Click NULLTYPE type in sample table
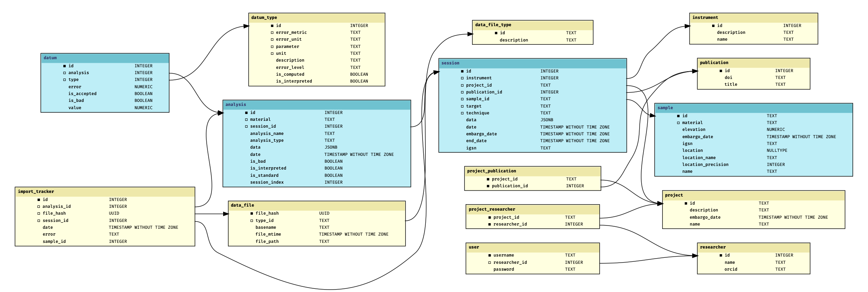Viewport: 868px width, 292px height. [777, 151]
